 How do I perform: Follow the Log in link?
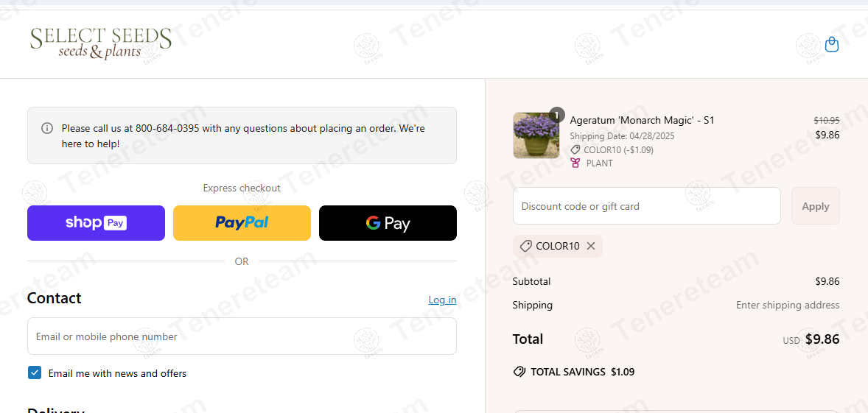[442, 300]
